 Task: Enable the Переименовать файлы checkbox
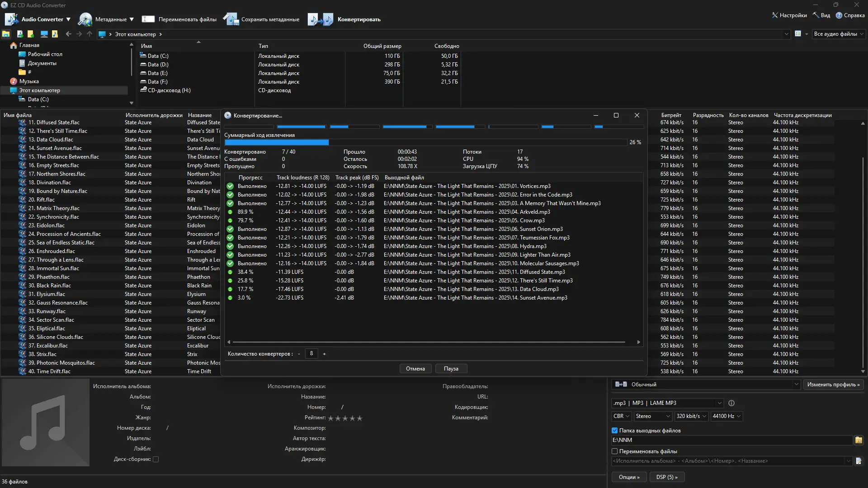tap(615, 451)
